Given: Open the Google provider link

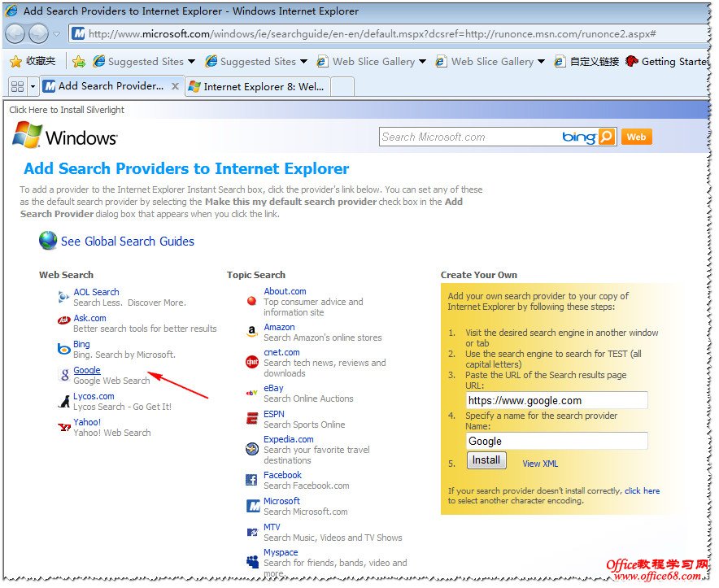Looking at the screenshot, I should coord(87,370).
